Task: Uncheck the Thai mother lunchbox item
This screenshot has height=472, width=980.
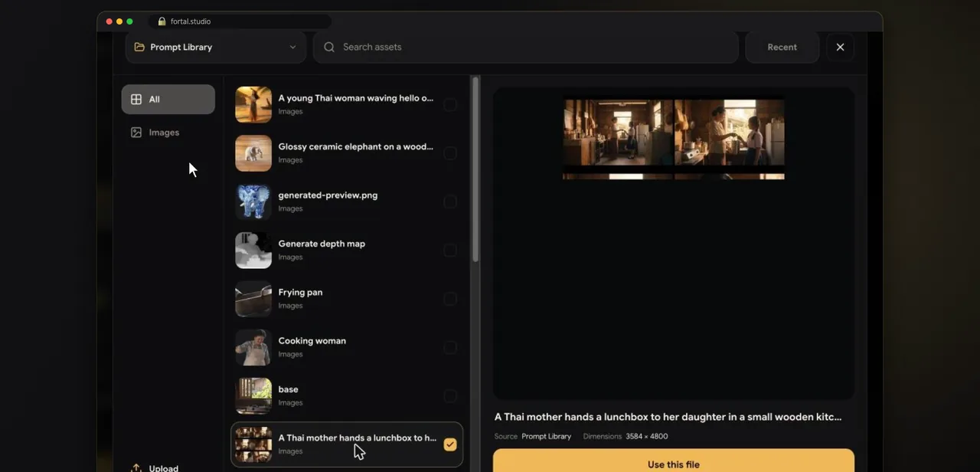Action: (x=450, y=444)
